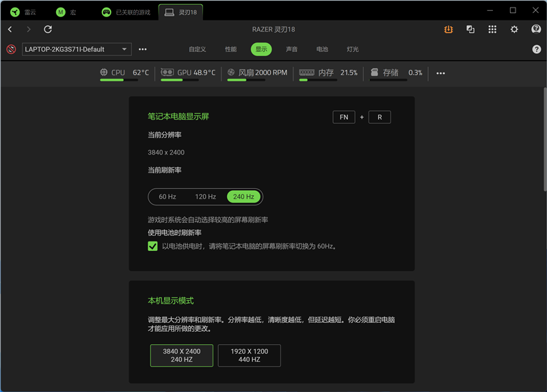Toggle the battery 60Hz refresh rate checkbox
Viewport: 547px width, 392px height.
pos(152,246)
